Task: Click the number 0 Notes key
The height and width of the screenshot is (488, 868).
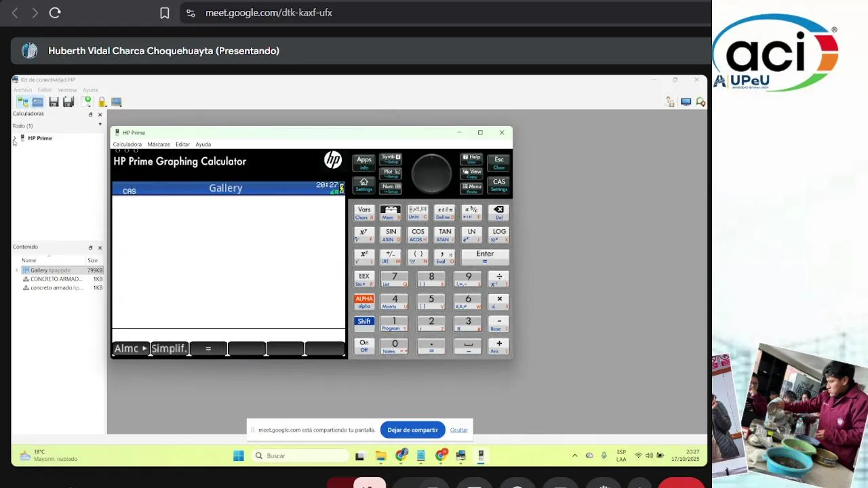Action: coord(395,346)
